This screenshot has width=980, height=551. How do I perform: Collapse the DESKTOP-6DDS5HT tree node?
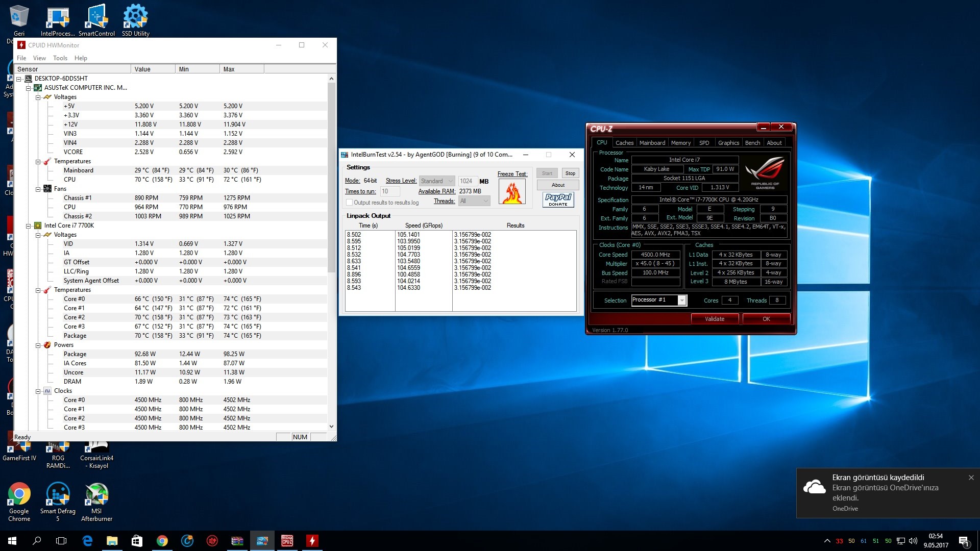[19, 79]
